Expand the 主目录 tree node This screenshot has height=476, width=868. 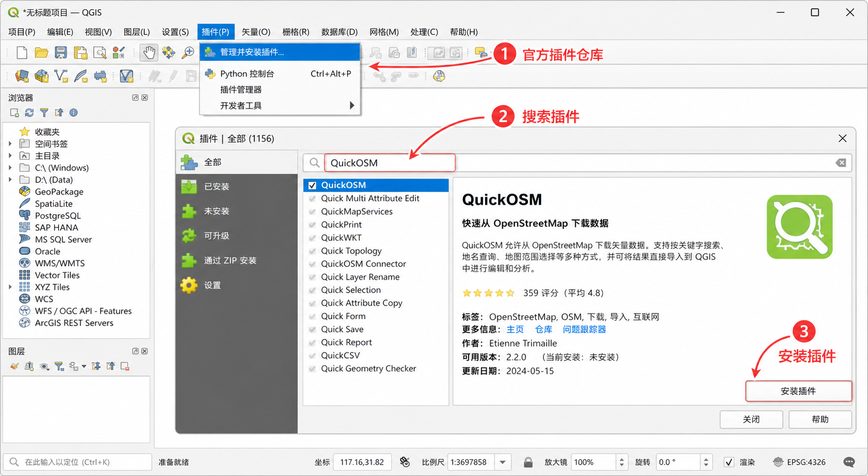pos(10,156)
